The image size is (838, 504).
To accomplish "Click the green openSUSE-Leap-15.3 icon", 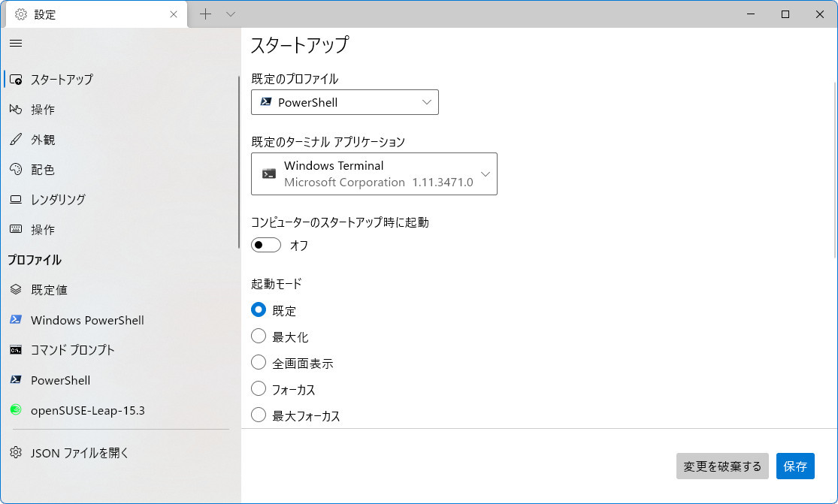I will tap(16, 409).
